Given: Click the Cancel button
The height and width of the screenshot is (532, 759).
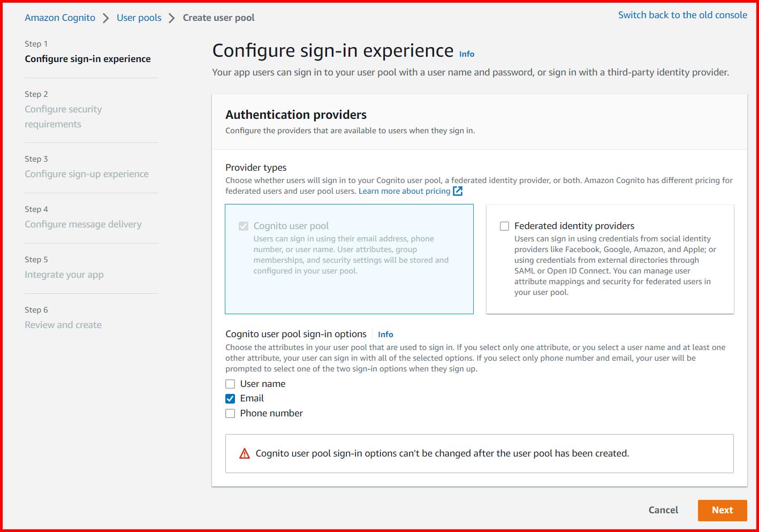Looking at the screenshot, I should click(663, 510).
